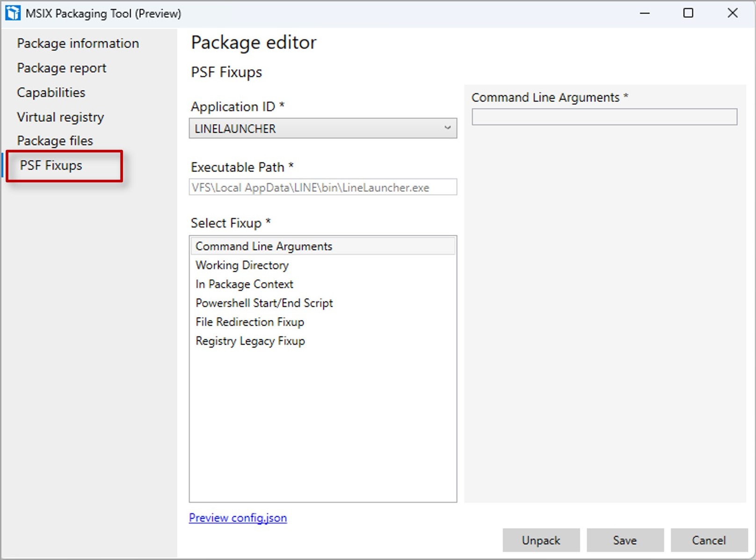Cancel the package editing
The image size is (756, 560).
pyautogui.click(x=709, y=540)
